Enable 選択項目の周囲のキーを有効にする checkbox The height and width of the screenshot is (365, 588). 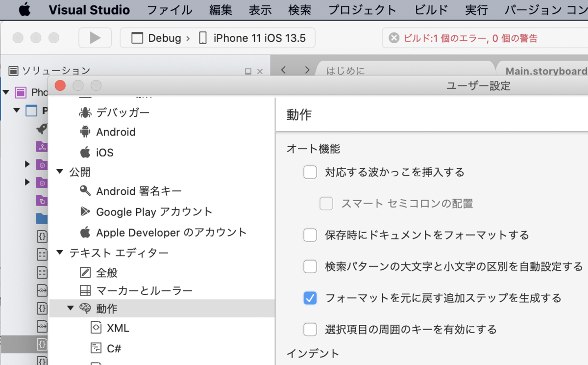click(x=310, y=329)
